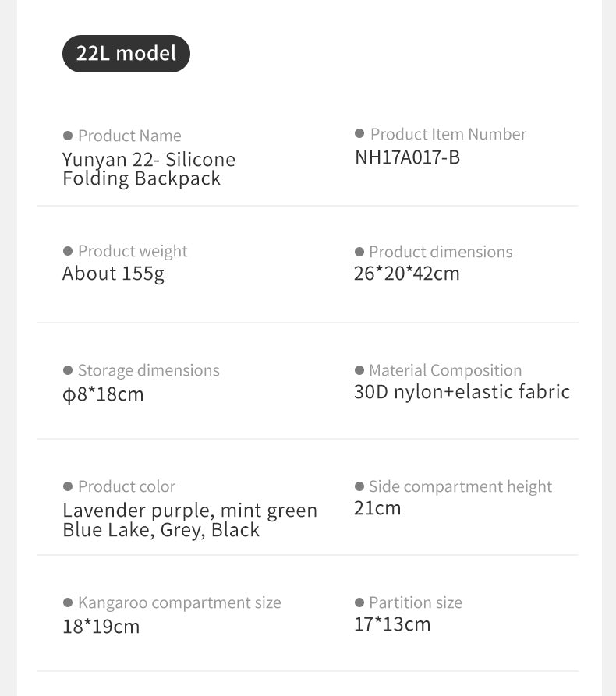The width and height of the screenshot is (616, 696).
Task: Click the 26*20*42cm dimensions value
Action: pyautogui.click(x=406, y=274)
